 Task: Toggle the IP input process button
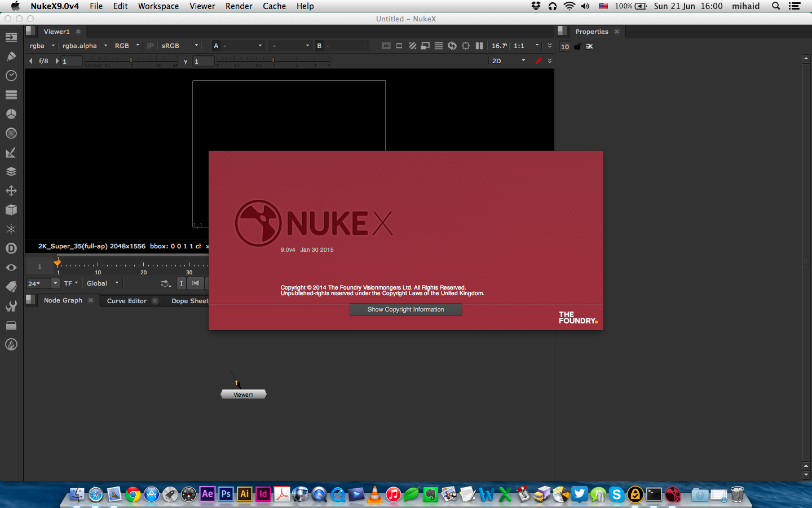[x=150, y=46]
